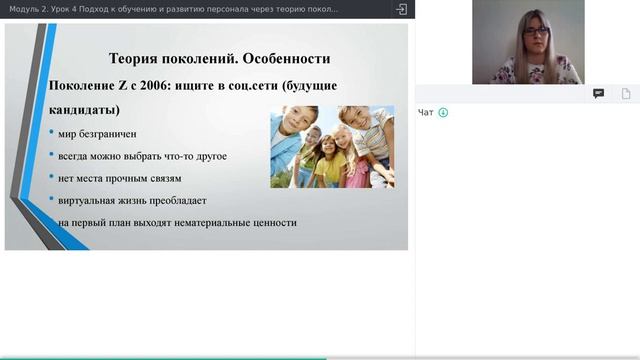Click the chat download arrow icon
The image size is (640, 360).
click(x=443, y=113)
